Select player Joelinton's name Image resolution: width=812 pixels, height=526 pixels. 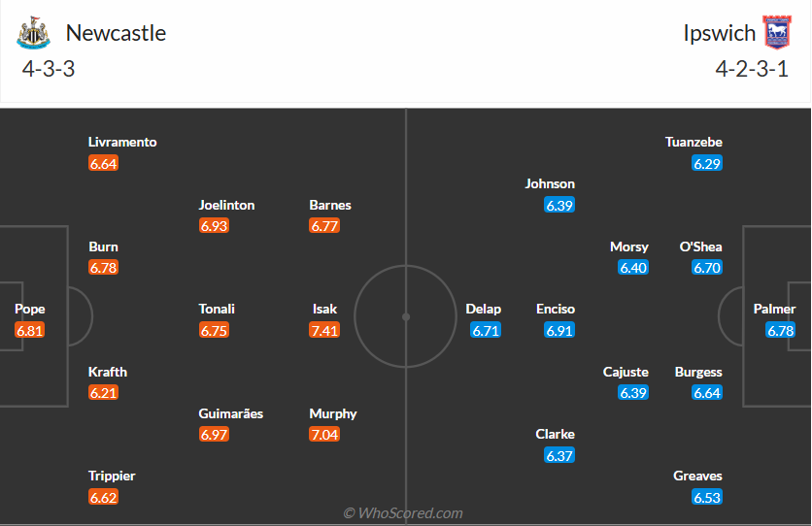pyautogui.click(x=226, y=205)
